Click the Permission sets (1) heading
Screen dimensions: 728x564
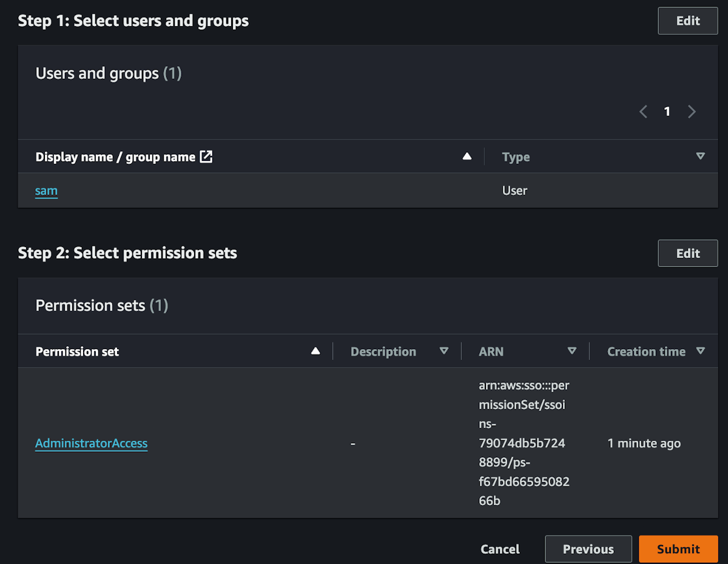tap(102, 305)
